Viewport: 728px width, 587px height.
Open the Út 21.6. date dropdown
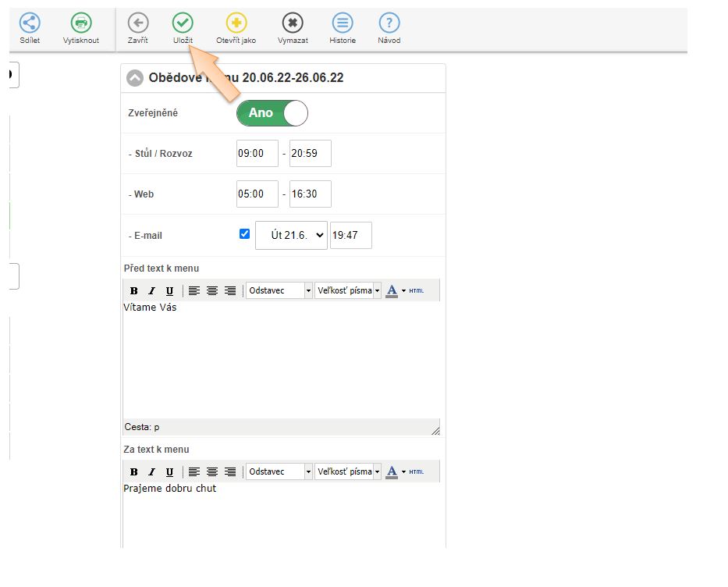coord(291,235)
